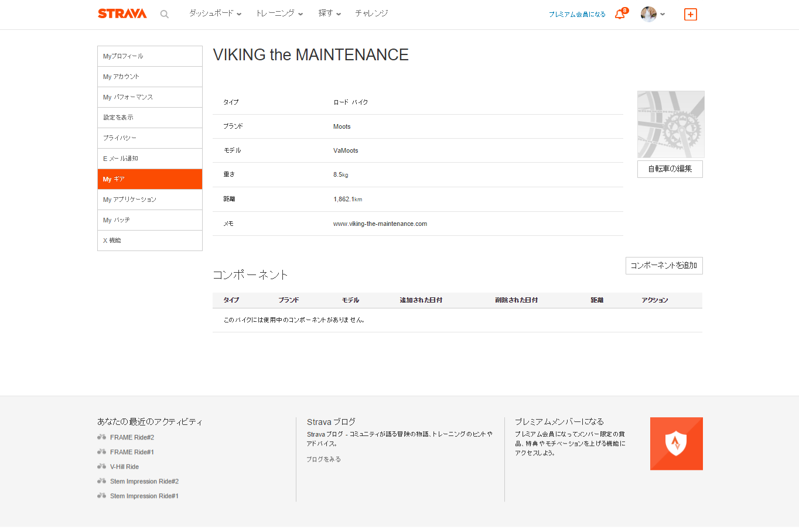The image size is (799, 532).
Task: Select My アプリケーション in the sidebar
Action: 150,200
